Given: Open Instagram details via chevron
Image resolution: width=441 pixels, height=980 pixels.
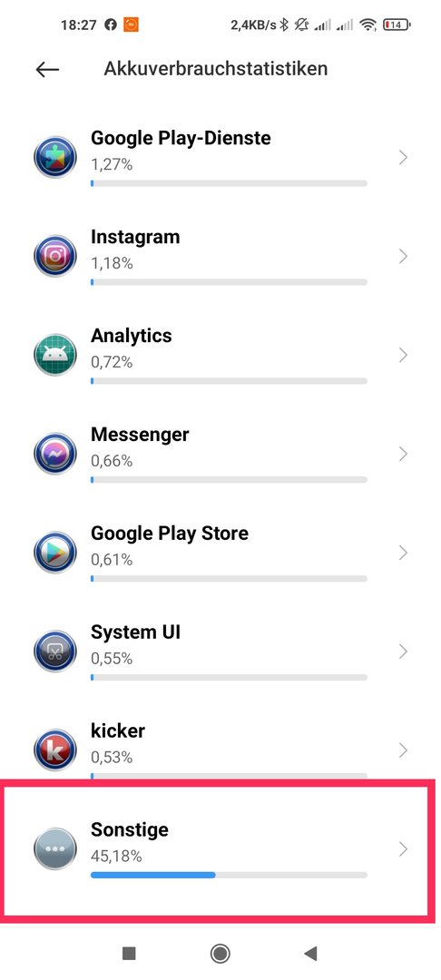Looking at the screenshot, I should [403, 256].
